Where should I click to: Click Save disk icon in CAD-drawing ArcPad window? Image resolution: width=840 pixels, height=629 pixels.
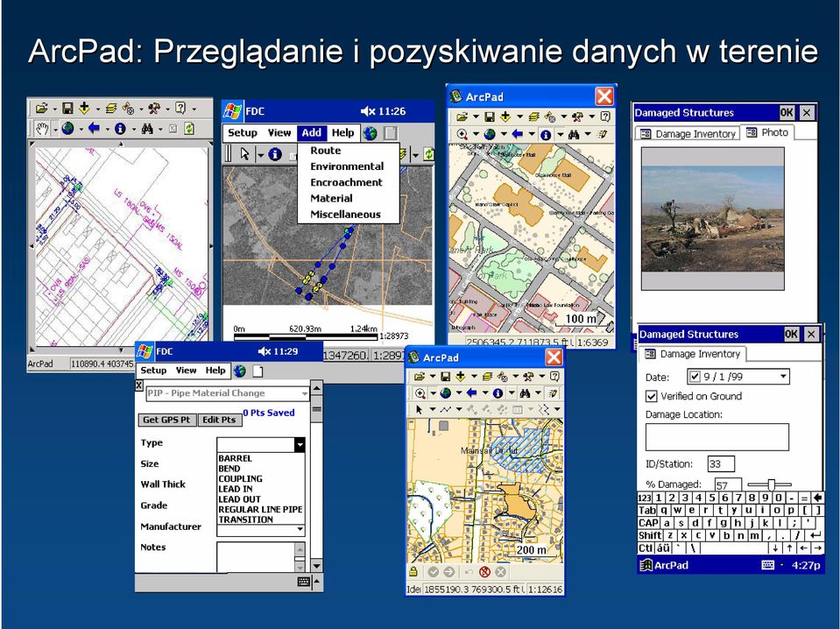coord(67,109)
